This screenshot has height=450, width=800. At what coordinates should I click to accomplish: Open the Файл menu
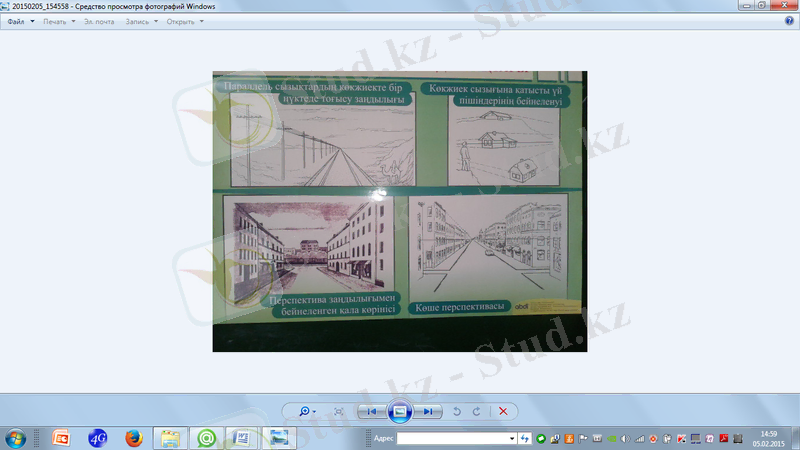click(x=19, y=21)
